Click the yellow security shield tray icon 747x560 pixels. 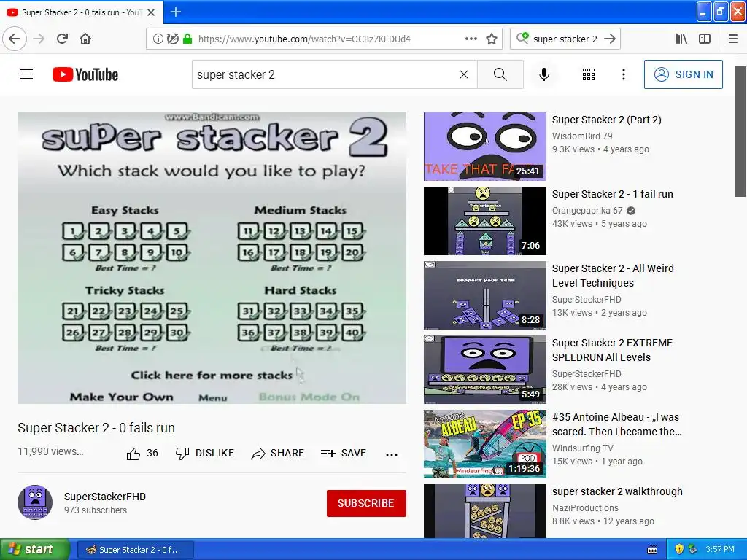click(679, 550)
